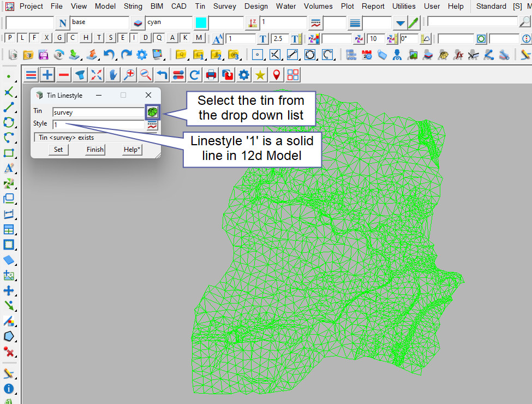Click the red location pin icon
This screenshot has height=404, width=532.
click(277, 75)
